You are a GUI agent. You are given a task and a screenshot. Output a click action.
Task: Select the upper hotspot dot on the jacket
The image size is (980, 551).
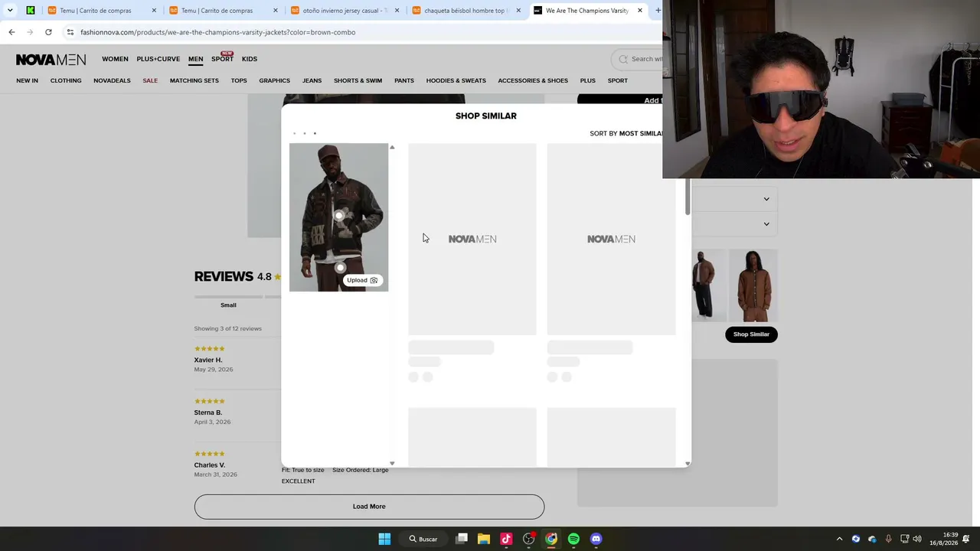pos(339,216)
